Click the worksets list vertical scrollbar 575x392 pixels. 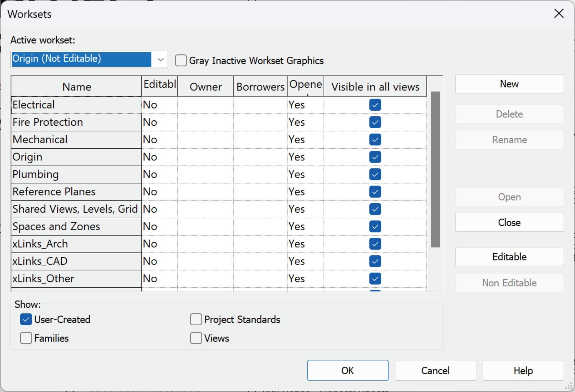(435, 169)
